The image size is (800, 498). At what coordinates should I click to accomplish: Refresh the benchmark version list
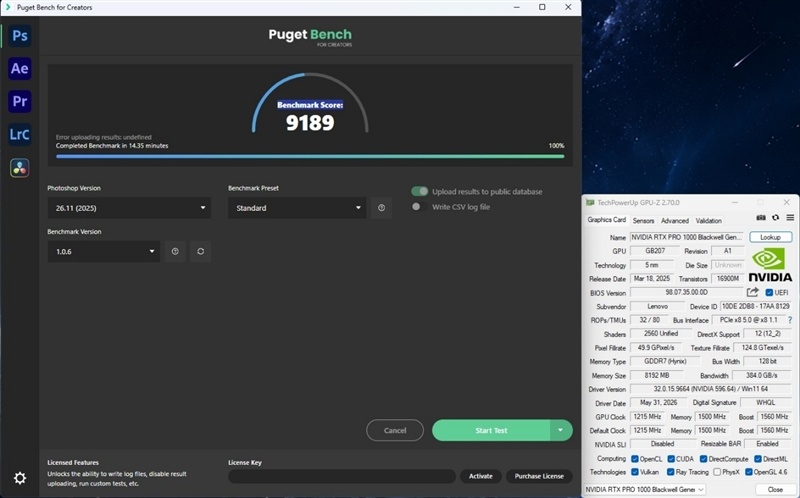(x=201, y=252)
